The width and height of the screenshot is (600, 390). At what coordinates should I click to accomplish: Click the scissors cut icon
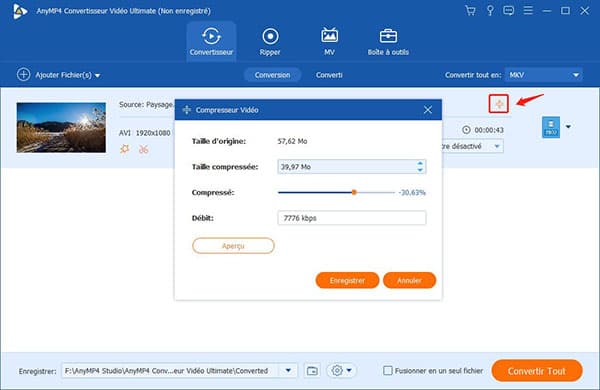tap(143, 149)
